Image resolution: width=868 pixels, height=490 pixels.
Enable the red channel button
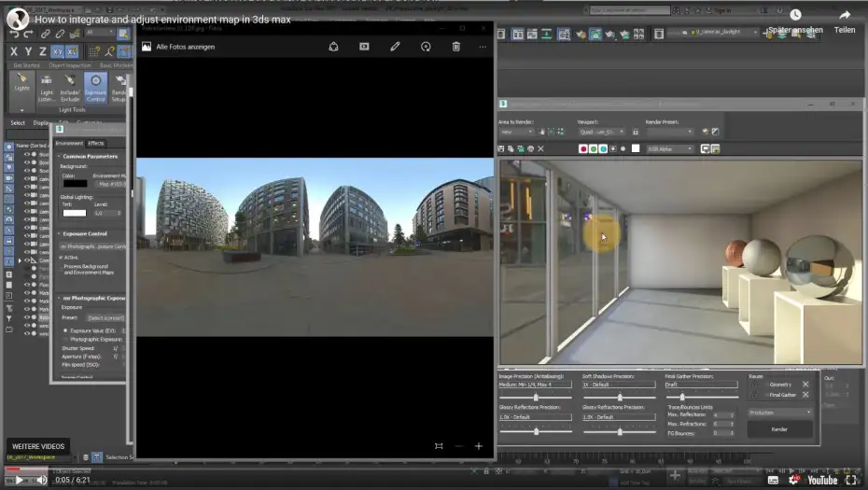[582, 149]
